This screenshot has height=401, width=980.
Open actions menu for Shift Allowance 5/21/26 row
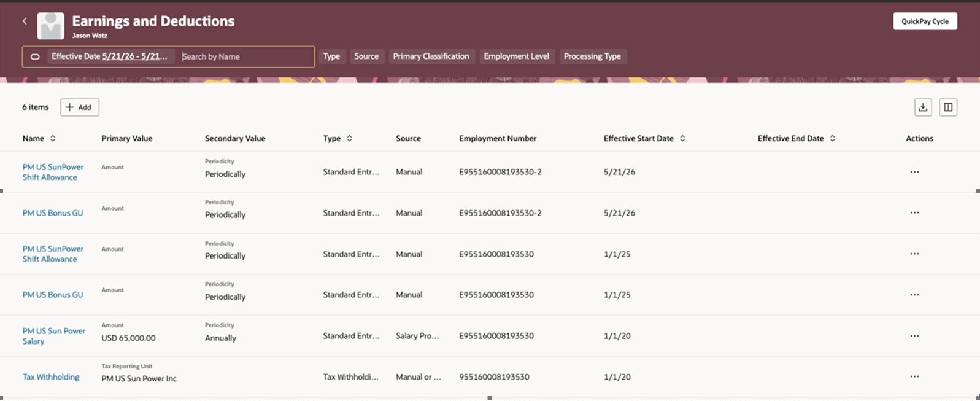click(x=914, y=172)
